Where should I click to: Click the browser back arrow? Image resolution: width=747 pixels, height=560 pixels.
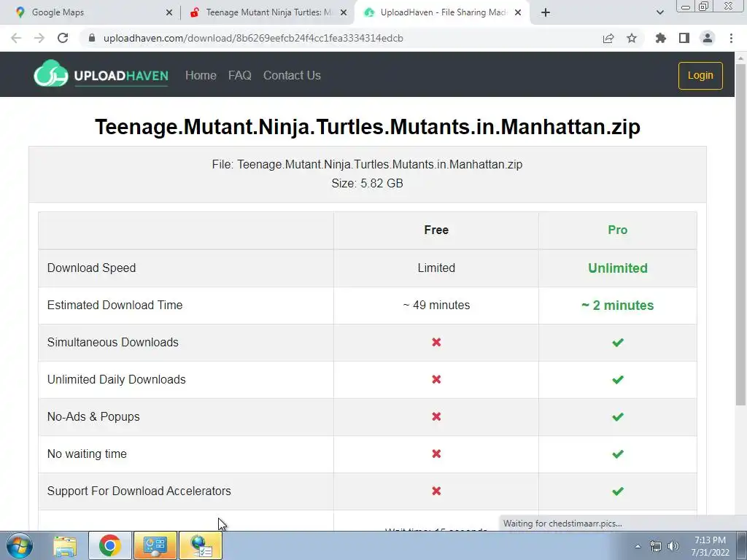pyautogui.click(x=16, y=38)
